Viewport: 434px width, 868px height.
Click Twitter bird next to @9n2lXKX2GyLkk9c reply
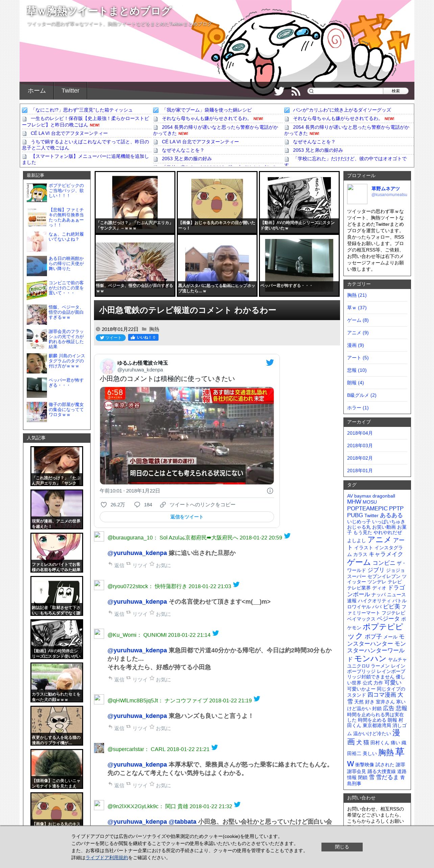click(x=237, y=804)
